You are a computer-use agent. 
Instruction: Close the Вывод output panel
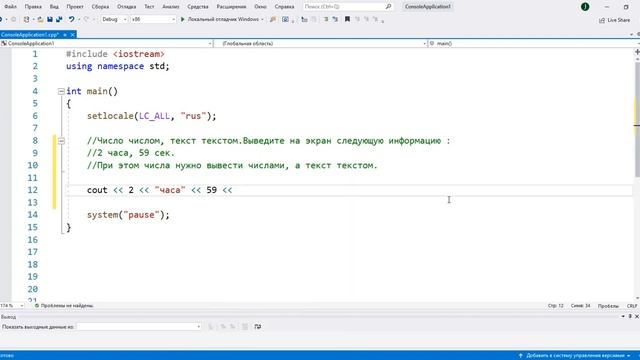coord(637,316)
